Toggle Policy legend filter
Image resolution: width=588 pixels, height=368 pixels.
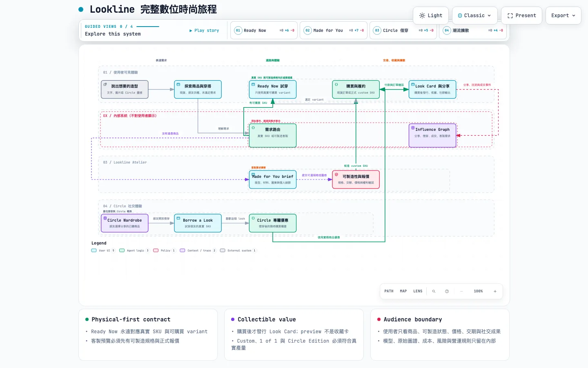tap(164, 251)
